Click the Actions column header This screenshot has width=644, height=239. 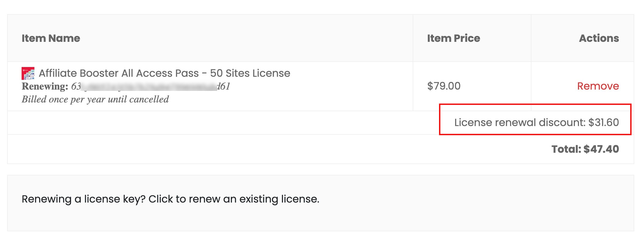pos(599,38)
